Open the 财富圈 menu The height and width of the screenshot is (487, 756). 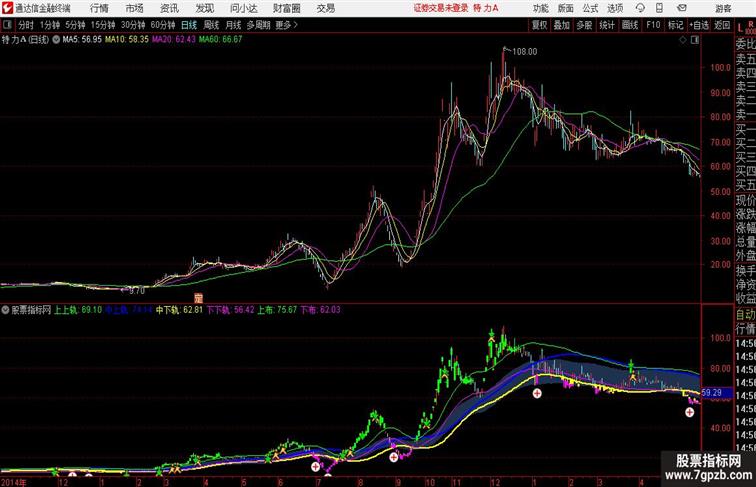[x=286, y=8]
